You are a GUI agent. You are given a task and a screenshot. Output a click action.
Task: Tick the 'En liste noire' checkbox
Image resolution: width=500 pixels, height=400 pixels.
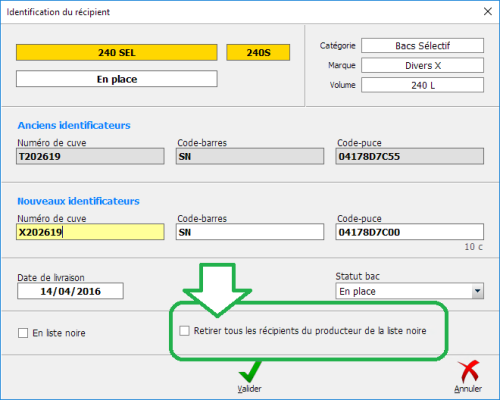point(23,333)
